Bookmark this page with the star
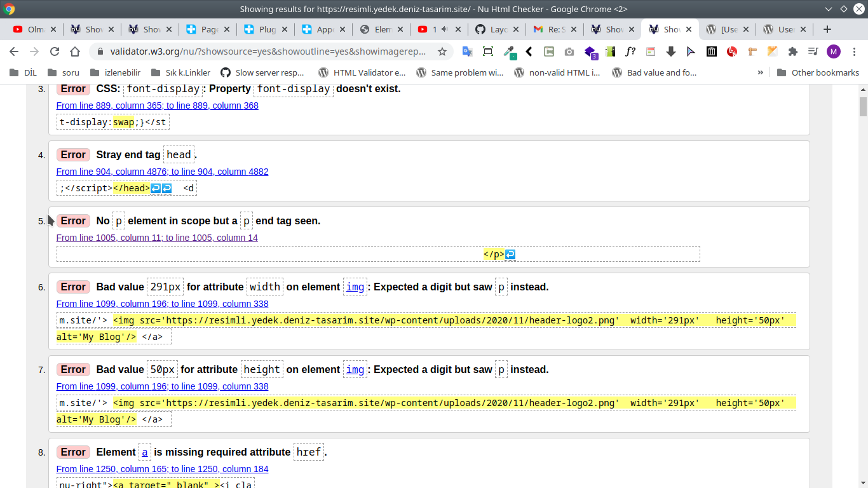 442,51
